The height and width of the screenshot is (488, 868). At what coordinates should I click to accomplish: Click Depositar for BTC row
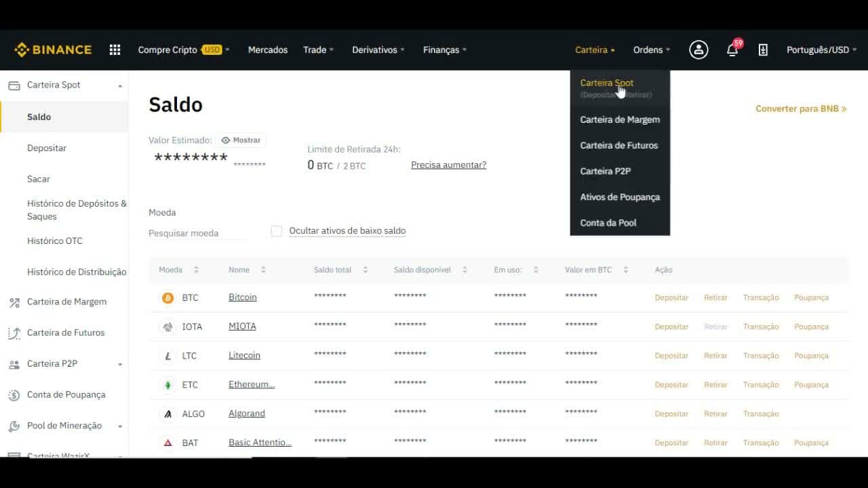671,298
